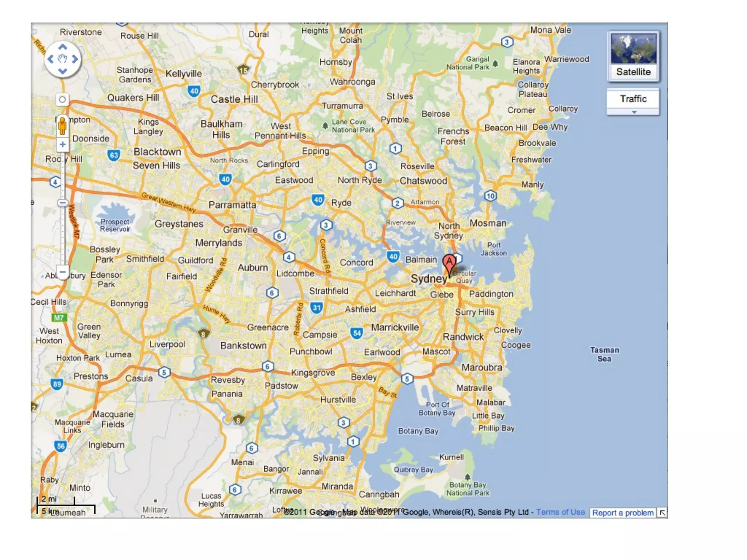The height and width of the screenshot is (560, 747).
Task: Expand the dropdown arrow under Traffic
Action: tap(634, 112)
